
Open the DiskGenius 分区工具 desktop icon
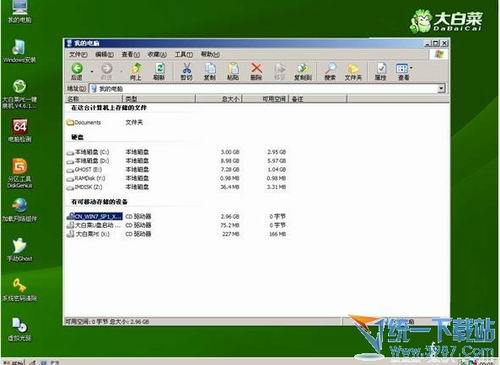[x=20, y=173]
